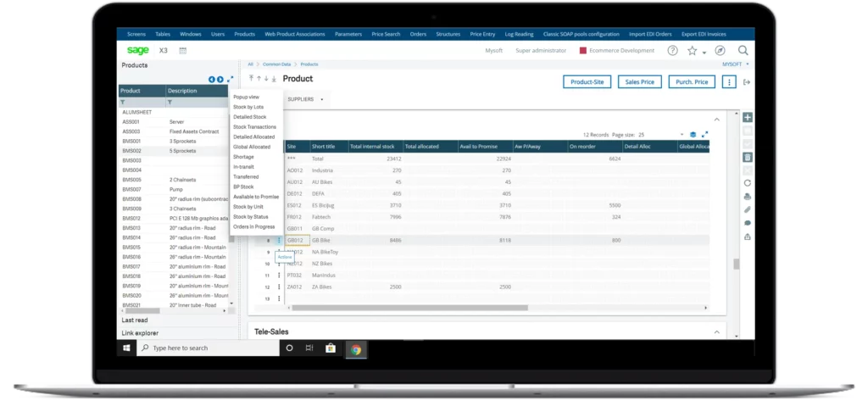
Task: Open Web Product Associations in top menu
Action: click(295, 35)
